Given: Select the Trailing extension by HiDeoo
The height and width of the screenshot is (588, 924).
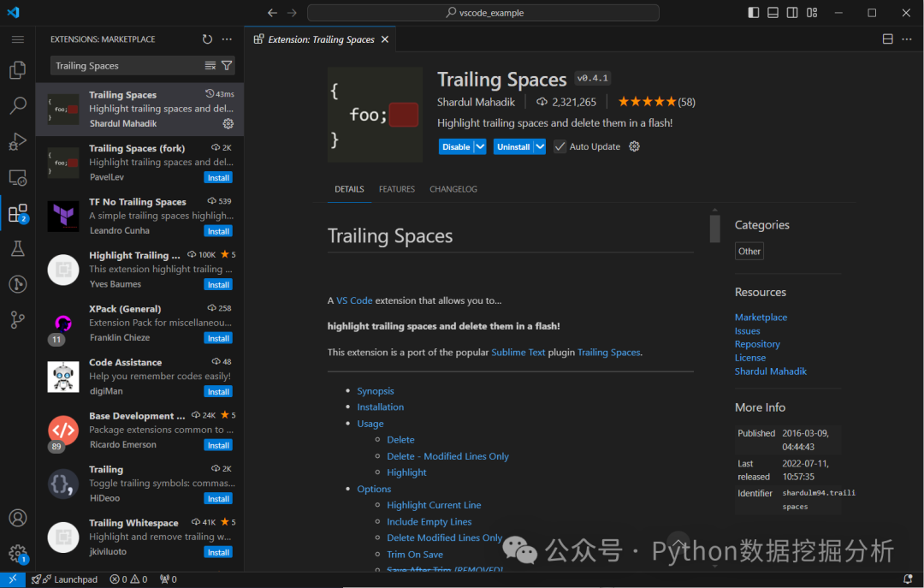Looking at the screenshot, I should click(139, 484).
